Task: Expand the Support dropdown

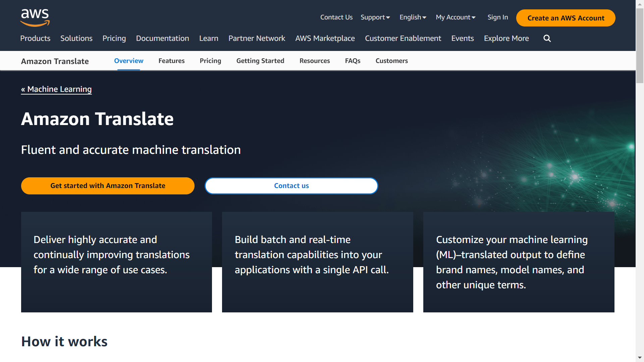Action: [x=375, y=17]
